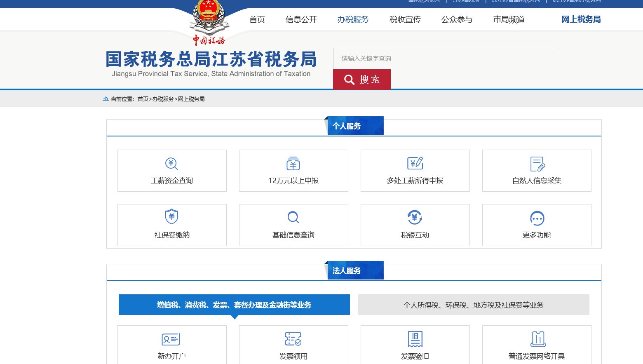Open 12万元以上申报 service icon

(293, 163)
